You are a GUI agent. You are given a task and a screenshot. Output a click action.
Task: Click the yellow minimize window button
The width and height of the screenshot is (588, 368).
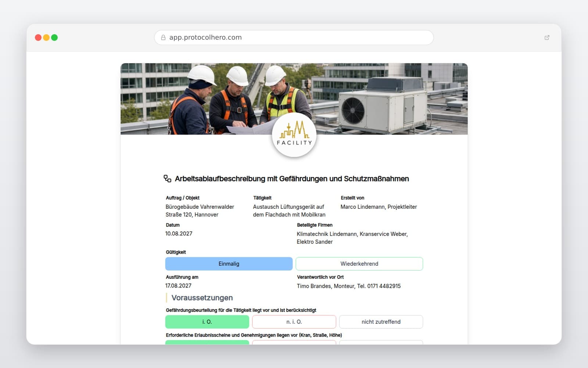pyautogui.click(x=46, y=38)
